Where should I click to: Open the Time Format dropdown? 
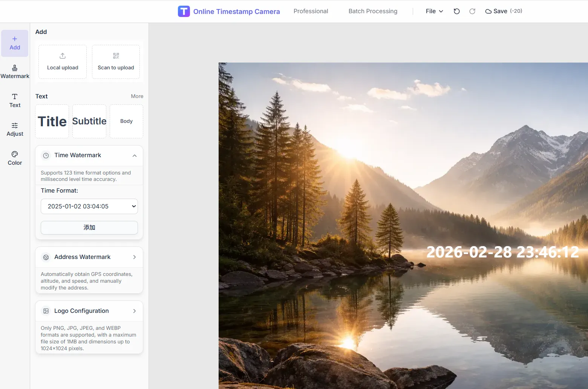click(x=89, y=206)
